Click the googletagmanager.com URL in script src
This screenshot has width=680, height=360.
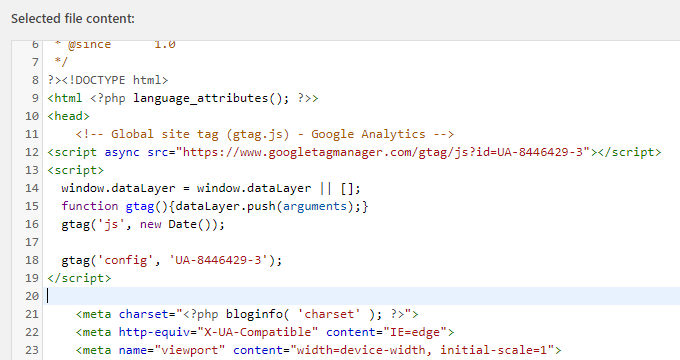[383, 152]
